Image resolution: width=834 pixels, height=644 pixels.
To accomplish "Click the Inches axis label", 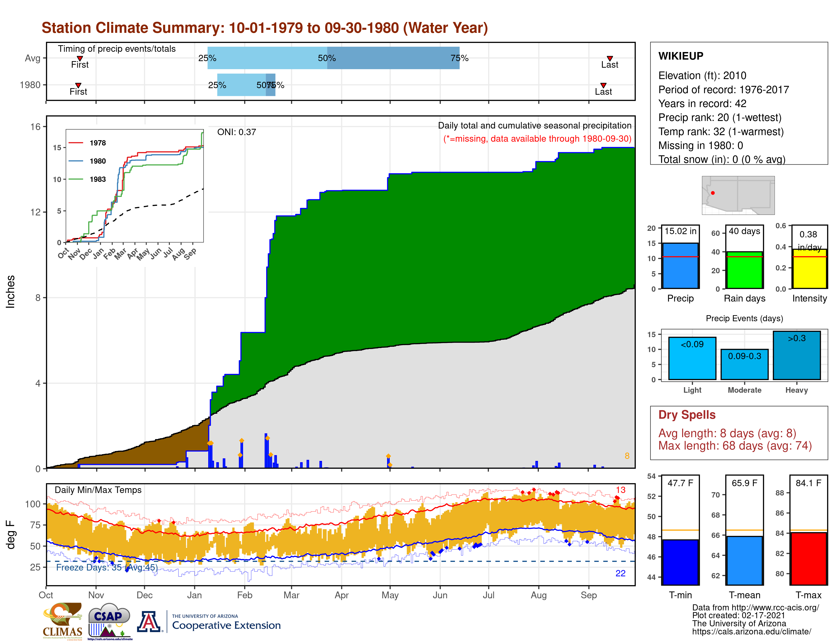I will click(x=10, y=291).
